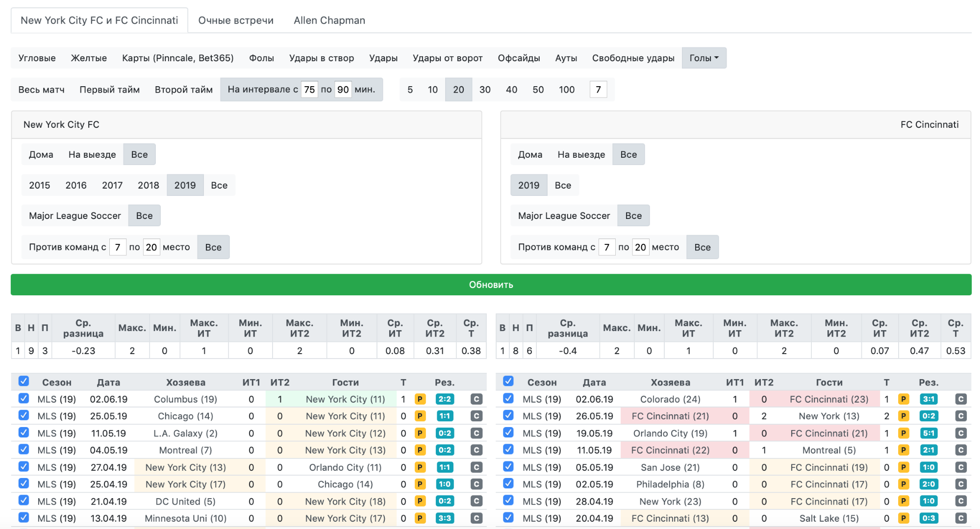The height and width of the screenshot is (529, 980).
Task: Open the Allen Chapman tab
Action: [x=329, y=20]
